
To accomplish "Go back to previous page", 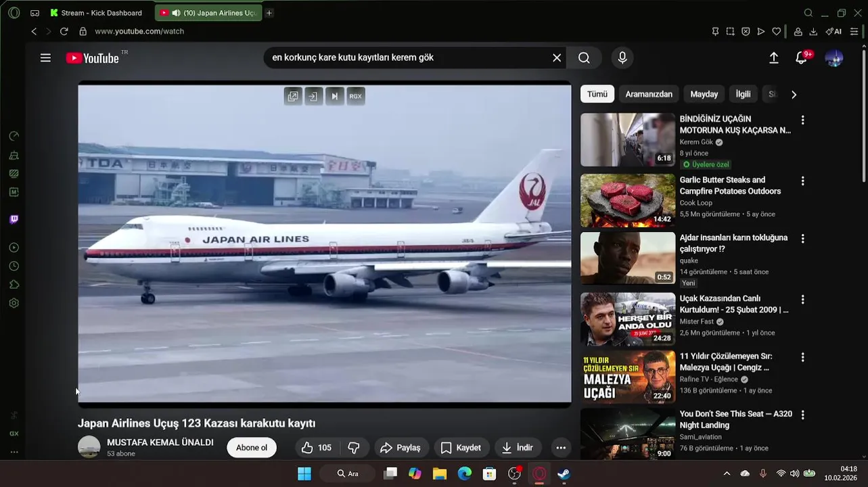I will (x=34, y=31).
